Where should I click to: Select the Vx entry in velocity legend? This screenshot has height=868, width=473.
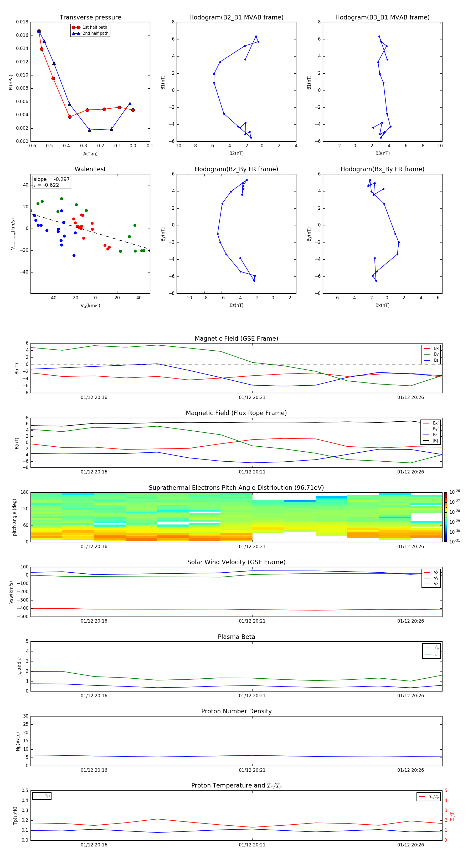click(431, 572)
